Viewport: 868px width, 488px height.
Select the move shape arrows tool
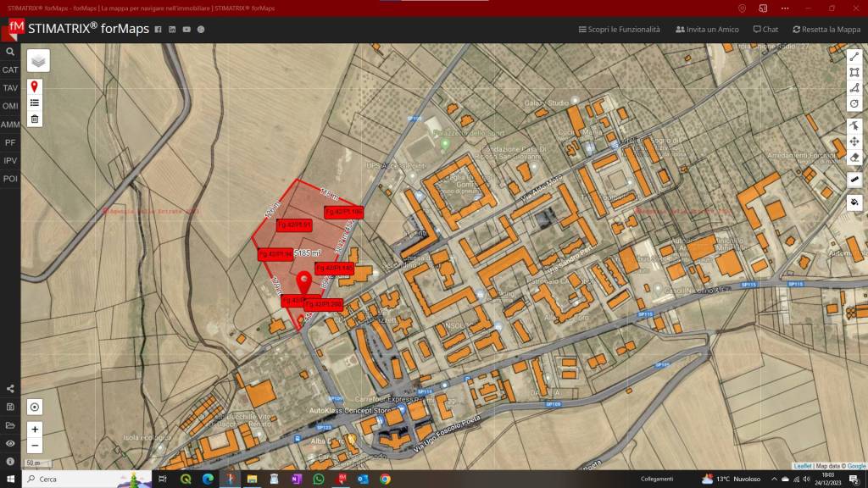[854, 141]
